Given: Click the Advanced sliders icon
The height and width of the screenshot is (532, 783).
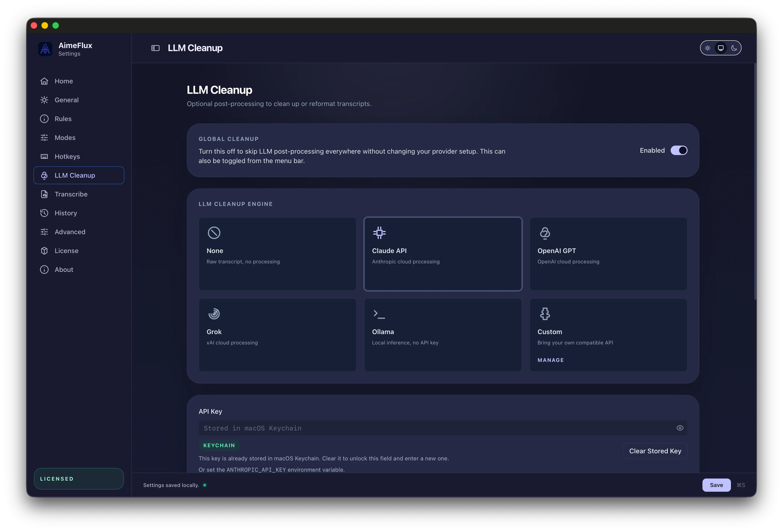Looking at the screenshot, I should coord(44,232).
